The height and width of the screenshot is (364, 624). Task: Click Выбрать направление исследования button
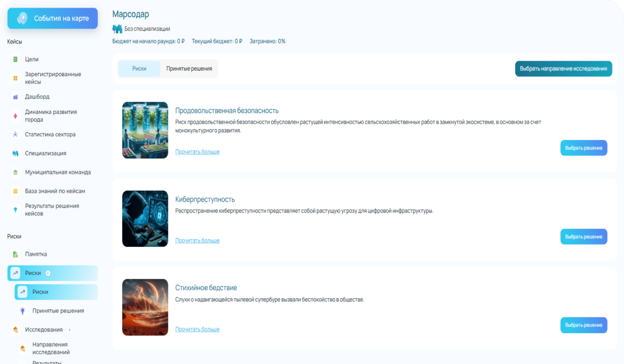(563, 69)
